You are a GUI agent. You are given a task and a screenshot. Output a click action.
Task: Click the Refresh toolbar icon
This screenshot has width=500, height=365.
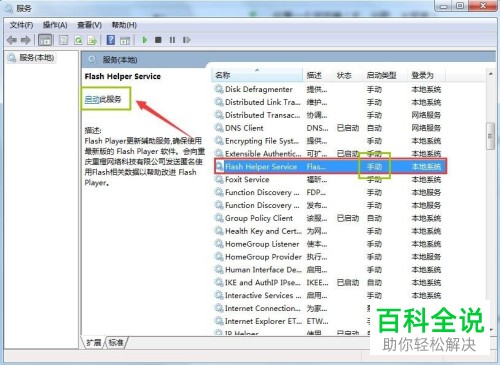[x=78, y=40]
